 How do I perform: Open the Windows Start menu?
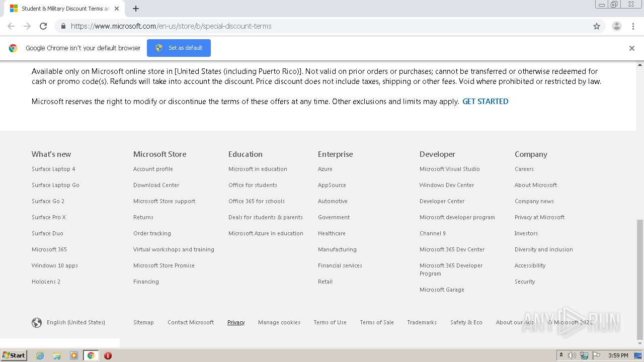coord(14,355)
